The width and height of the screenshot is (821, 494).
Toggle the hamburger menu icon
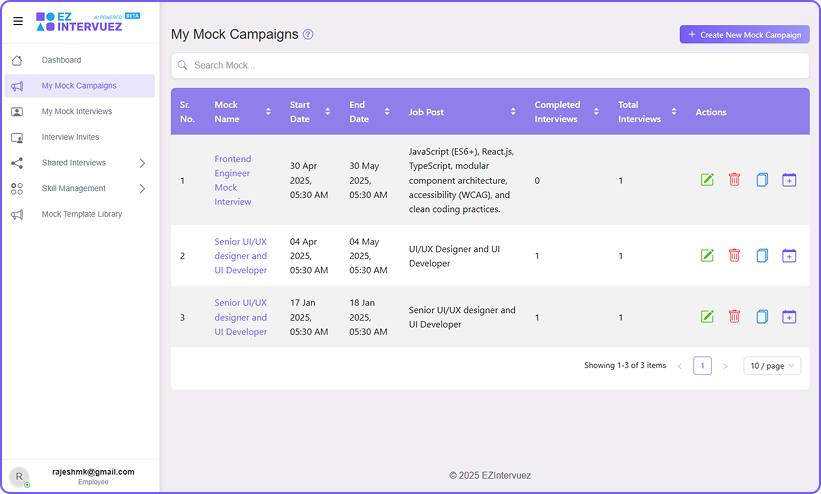[18, 21]
